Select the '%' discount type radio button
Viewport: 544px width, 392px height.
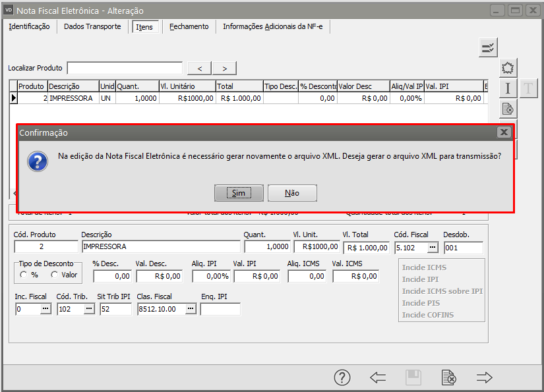(24, 275)
